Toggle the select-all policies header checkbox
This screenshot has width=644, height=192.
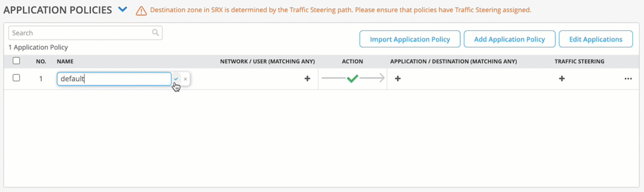(16, 61)
